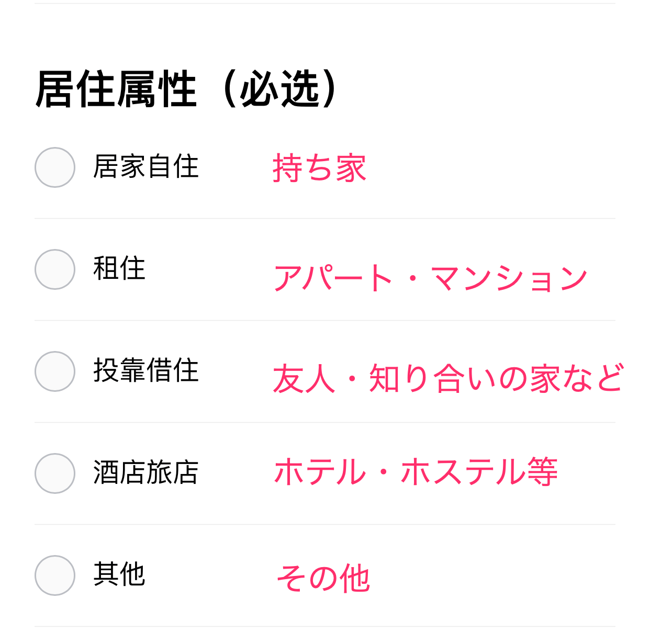650x644 pixels.
Task: Click the pink その他 annotation
Action: pyautogui.click(x=323, y=579)
